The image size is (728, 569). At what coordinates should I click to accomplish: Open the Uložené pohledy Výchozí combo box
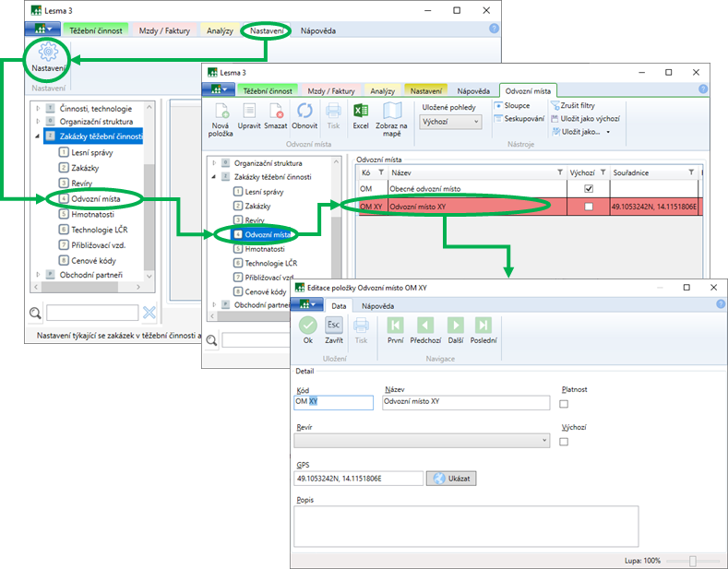coord(450,122)
